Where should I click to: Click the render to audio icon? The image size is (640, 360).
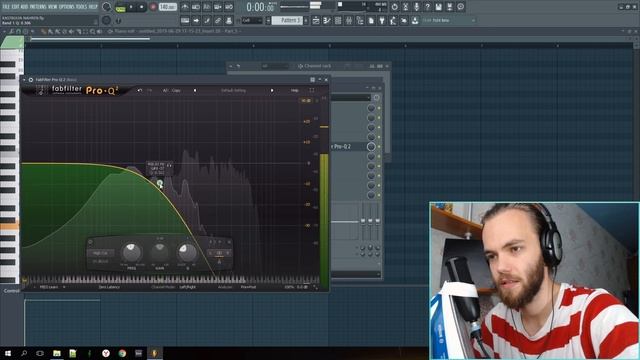point(449,7)
